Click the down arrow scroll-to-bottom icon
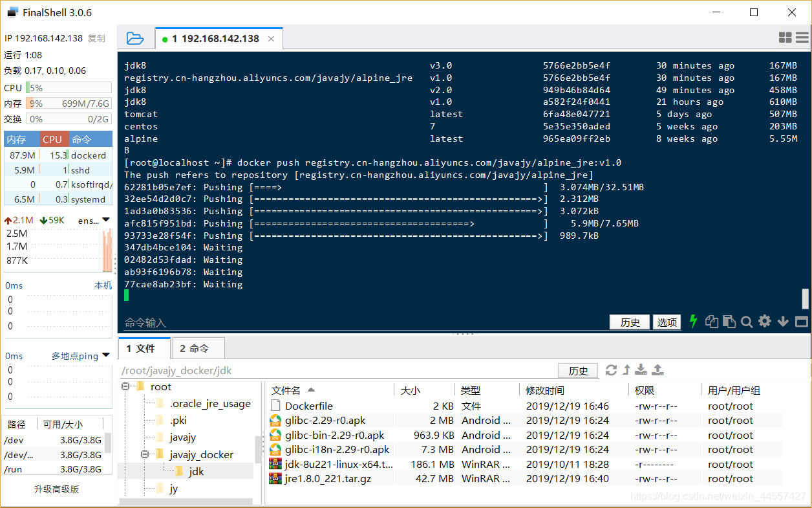 (783, 322)
